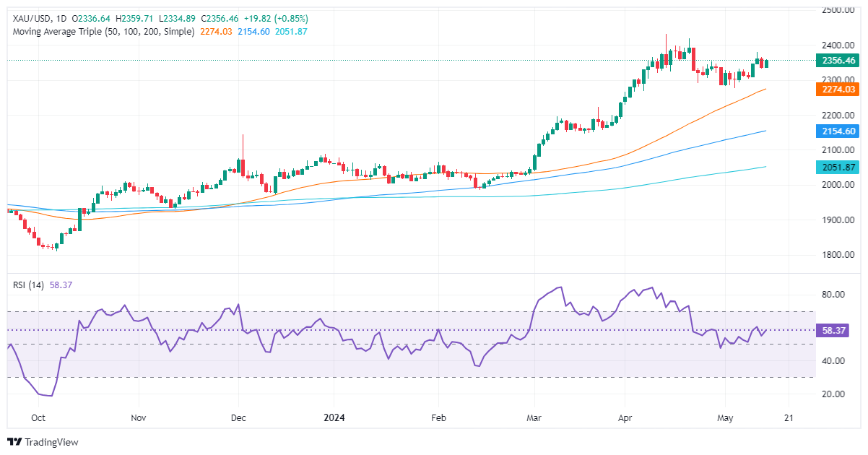Click the purple 58.37 RSI axis tag
Image resolution: width=868 pixels, height=455 pixels.
[835, 330]
